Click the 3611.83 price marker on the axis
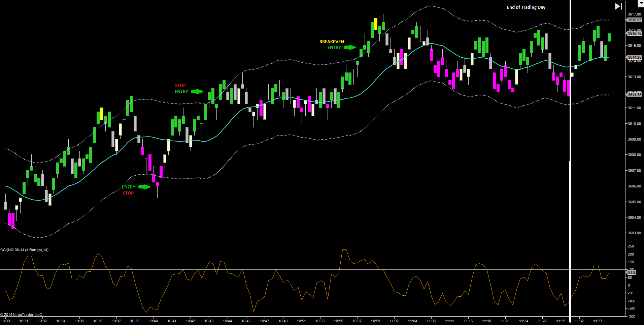The height and width of the screenshot is (325, 644). click(635, 95)
